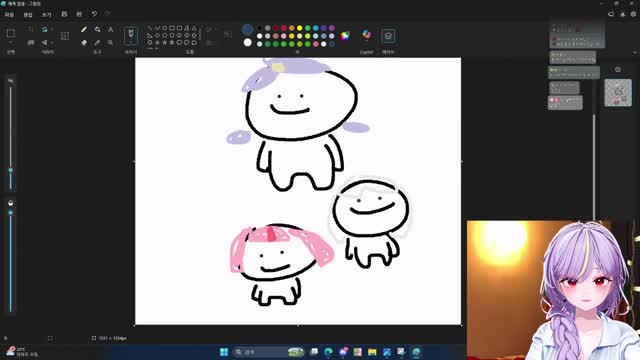
Task: Open Microsoft Edge from taskbar
Action: click(x=328, y=352)
